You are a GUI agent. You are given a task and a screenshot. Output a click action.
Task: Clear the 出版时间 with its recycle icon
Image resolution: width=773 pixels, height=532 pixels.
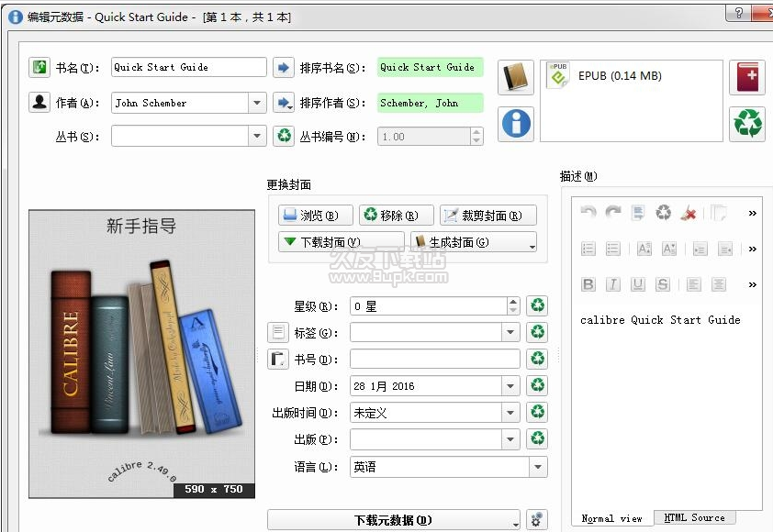click(537, 413)
